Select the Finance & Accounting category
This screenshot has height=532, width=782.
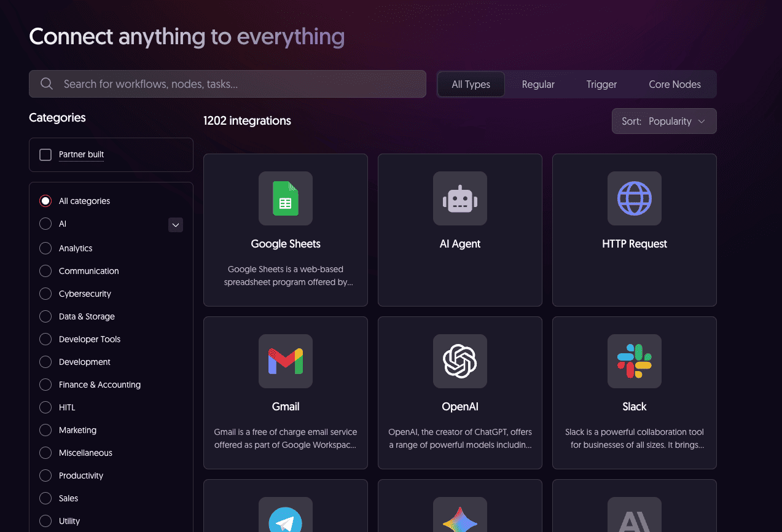[x=45, y=385]
